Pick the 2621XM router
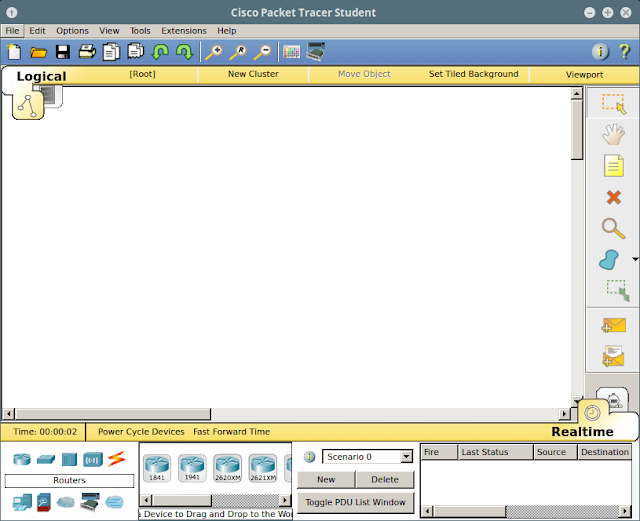Screen dimensions: 640x521 [x=263, y=468]
